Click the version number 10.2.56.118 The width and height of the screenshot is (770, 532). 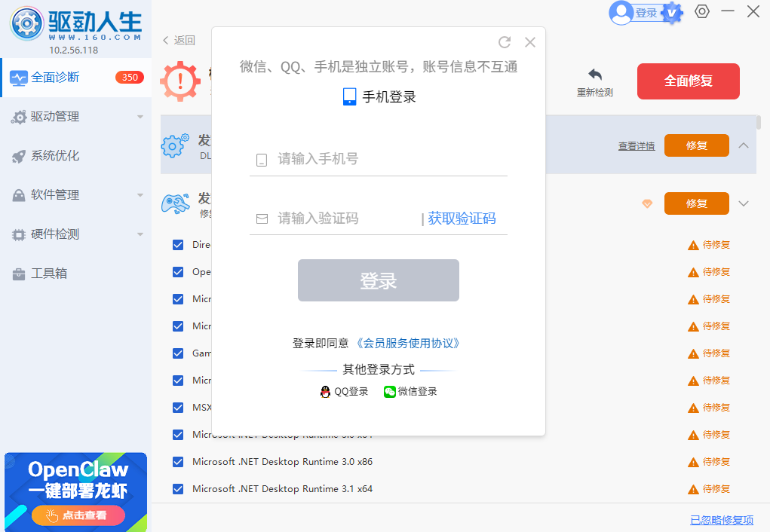74,50
